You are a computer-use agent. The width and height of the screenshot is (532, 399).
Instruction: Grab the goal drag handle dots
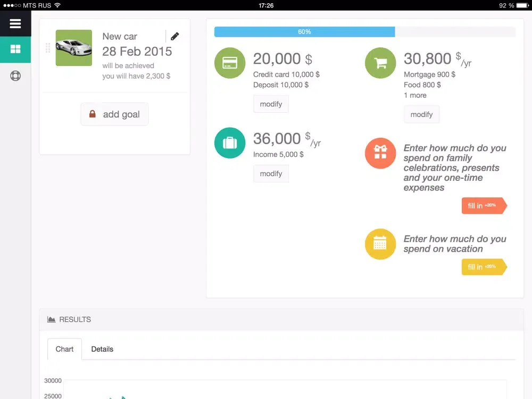pyautogui.click(x=48, y=48)
